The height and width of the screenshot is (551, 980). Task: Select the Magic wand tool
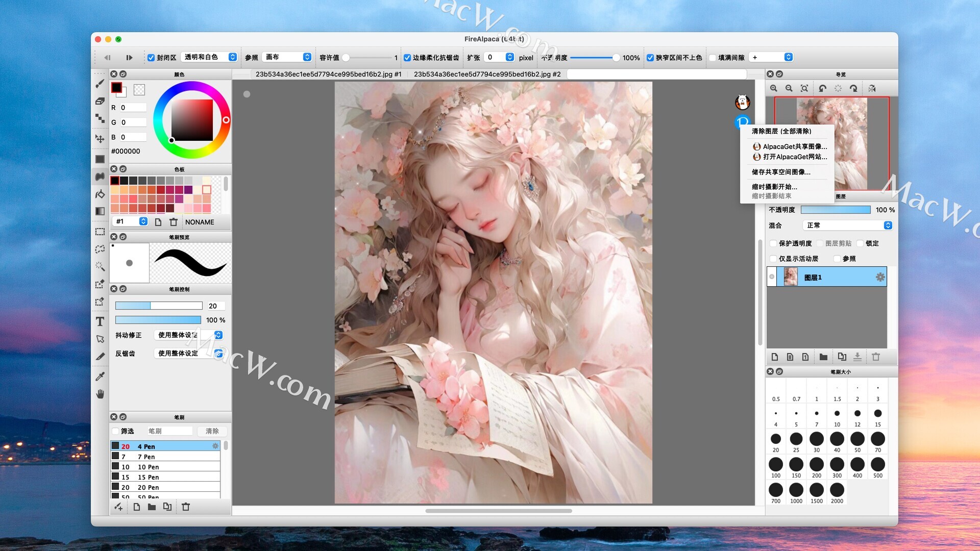tap(100, 266)
